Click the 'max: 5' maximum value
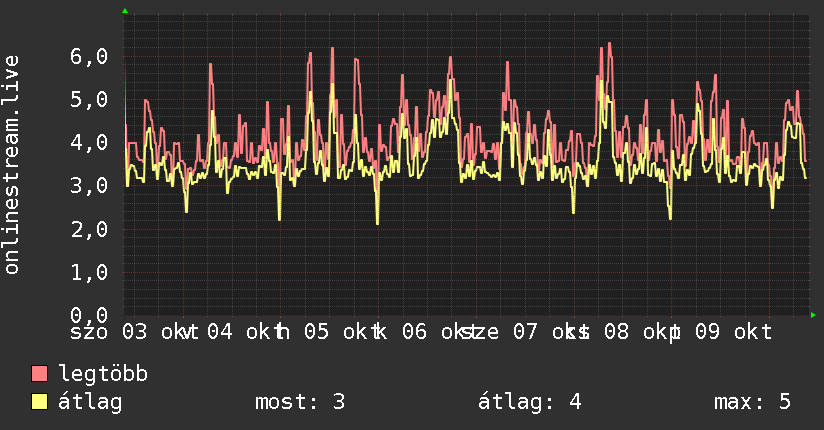The image size is (824, 430). click(x=752, y=402)
